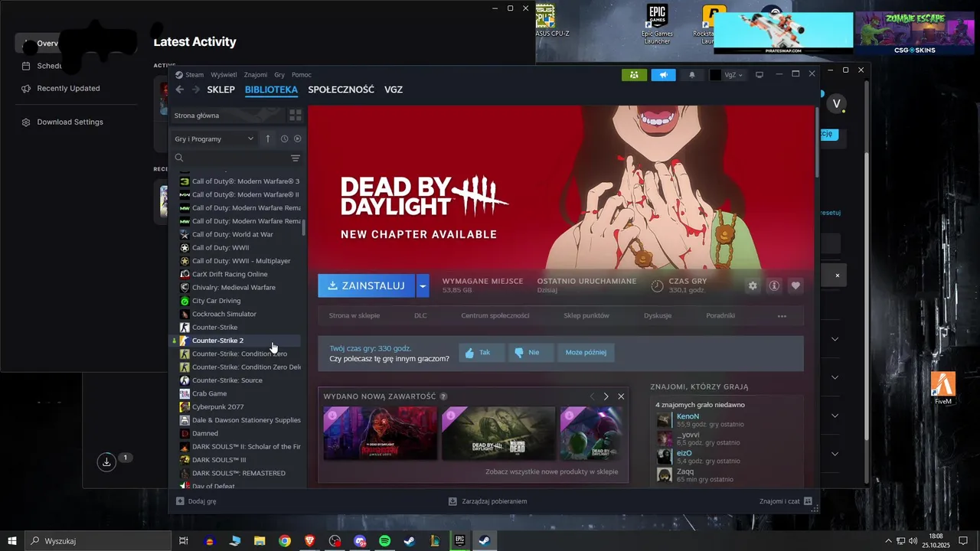
Task: Open Steam notifications bell
Action: point(693,75)
